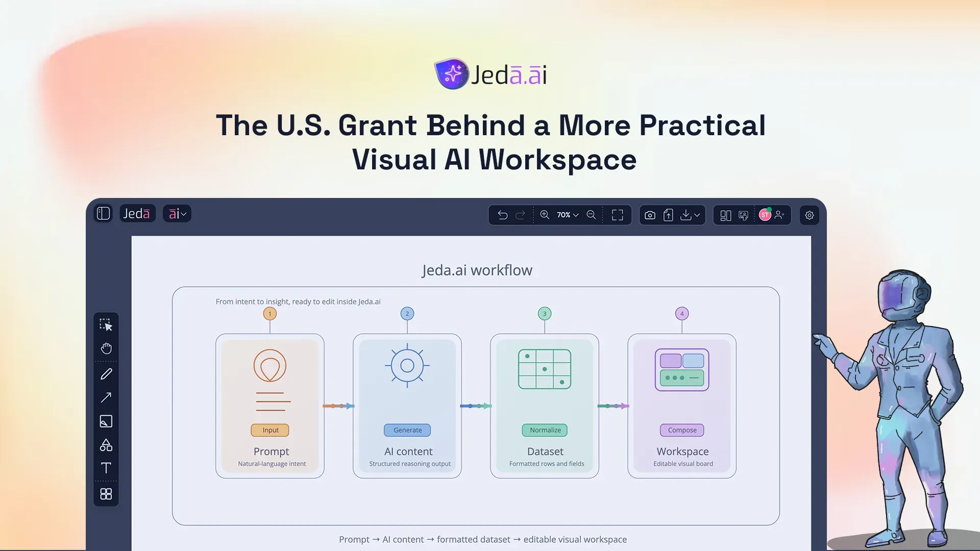Viewport: 980px width, 551px height.
Task: Click the Compose tag on Workspace card
Action: coord(682,430)
